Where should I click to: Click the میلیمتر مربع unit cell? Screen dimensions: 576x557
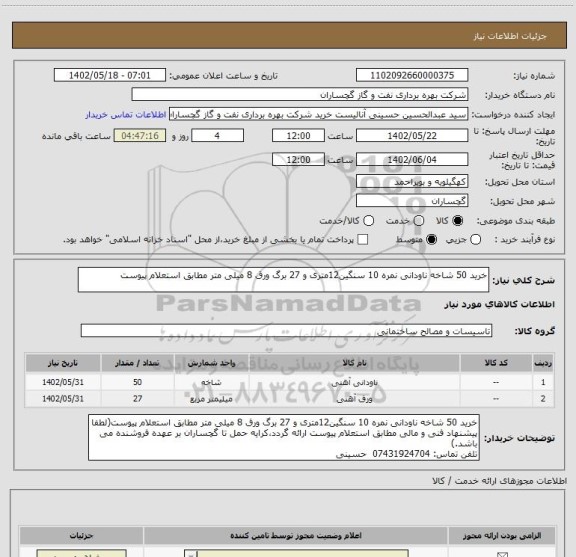pos(211,399)
